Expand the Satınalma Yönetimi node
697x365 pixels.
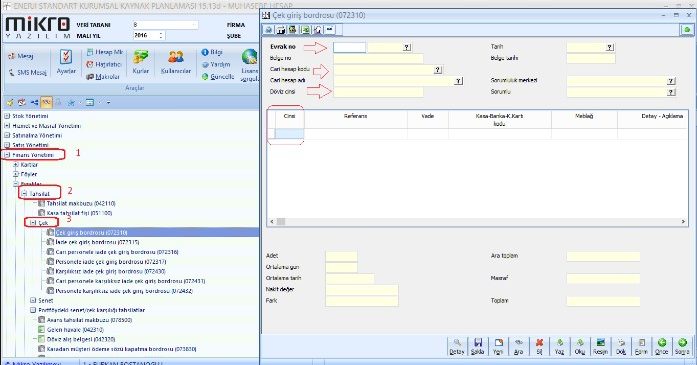pos(7,135)
